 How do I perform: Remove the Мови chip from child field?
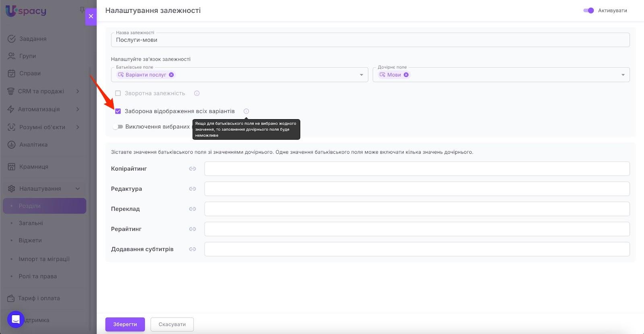click(406, 75)
